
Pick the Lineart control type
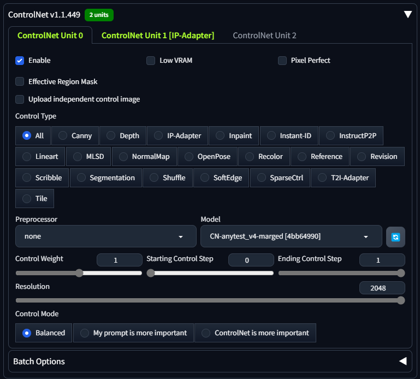40,156
